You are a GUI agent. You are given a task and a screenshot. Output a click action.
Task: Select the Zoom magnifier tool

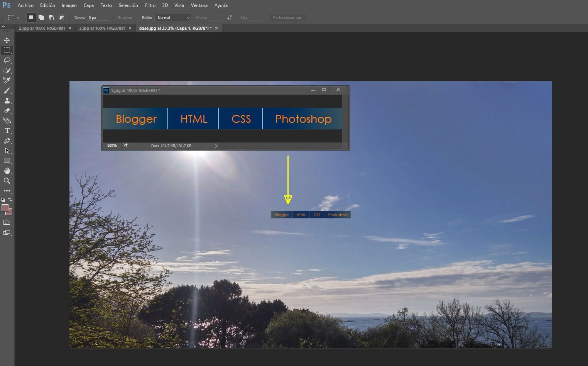(x=7, y=181)
